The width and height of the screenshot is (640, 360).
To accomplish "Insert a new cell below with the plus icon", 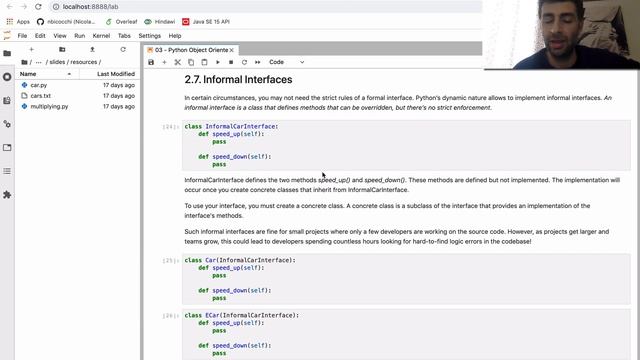I will coord(164,62).
